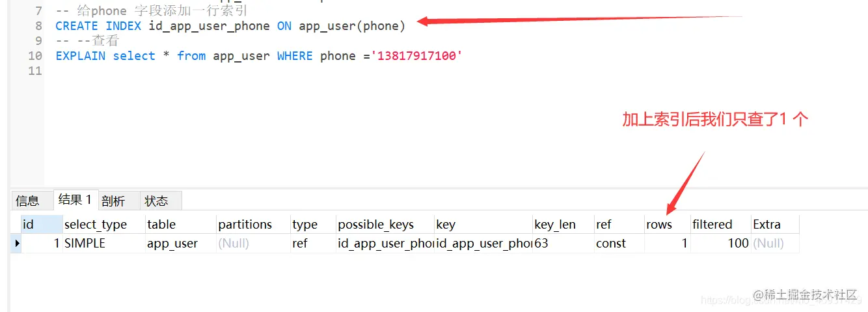Select the filtered value 100 cell

pyautogui.click(x=720, y=244)
